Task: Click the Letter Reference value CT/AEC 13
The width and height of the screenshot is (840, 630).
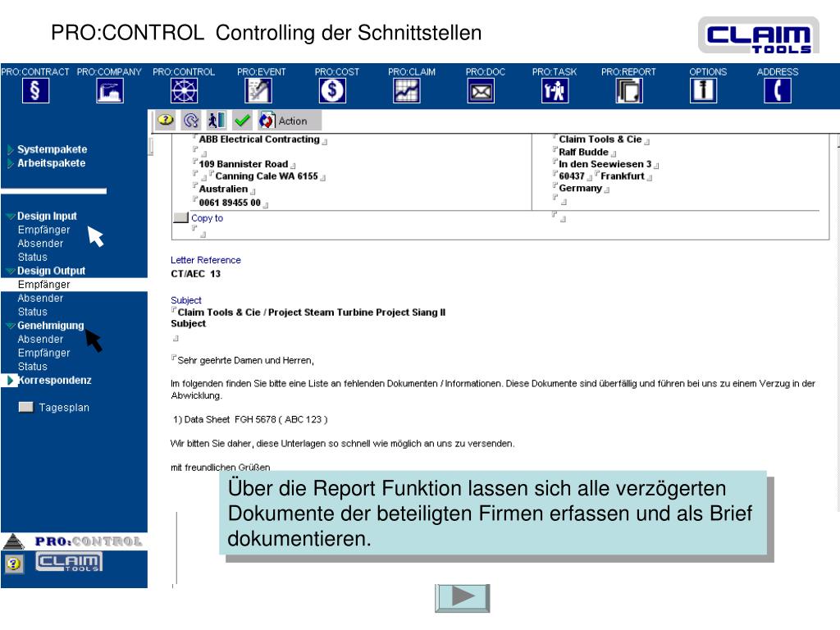Action: tap(195, 274)
